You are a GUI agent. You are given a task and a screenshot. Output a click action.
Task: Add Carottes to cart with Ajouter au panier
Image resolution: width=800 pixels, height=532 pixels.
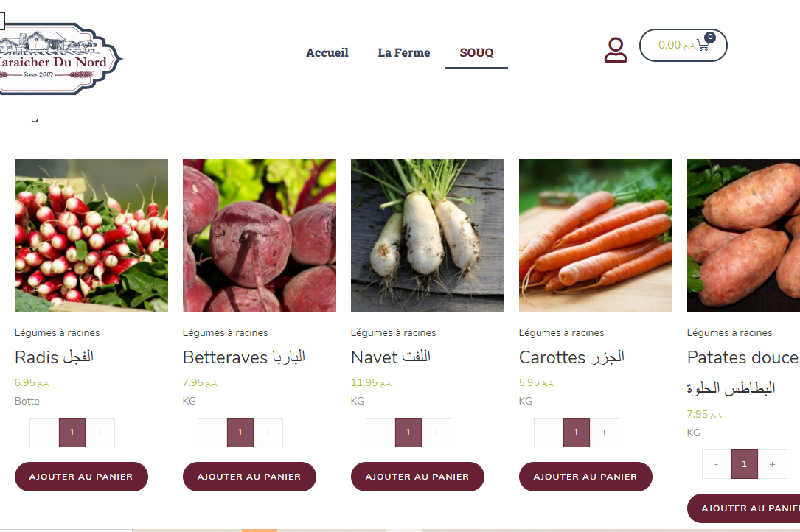tap(585, 477)
